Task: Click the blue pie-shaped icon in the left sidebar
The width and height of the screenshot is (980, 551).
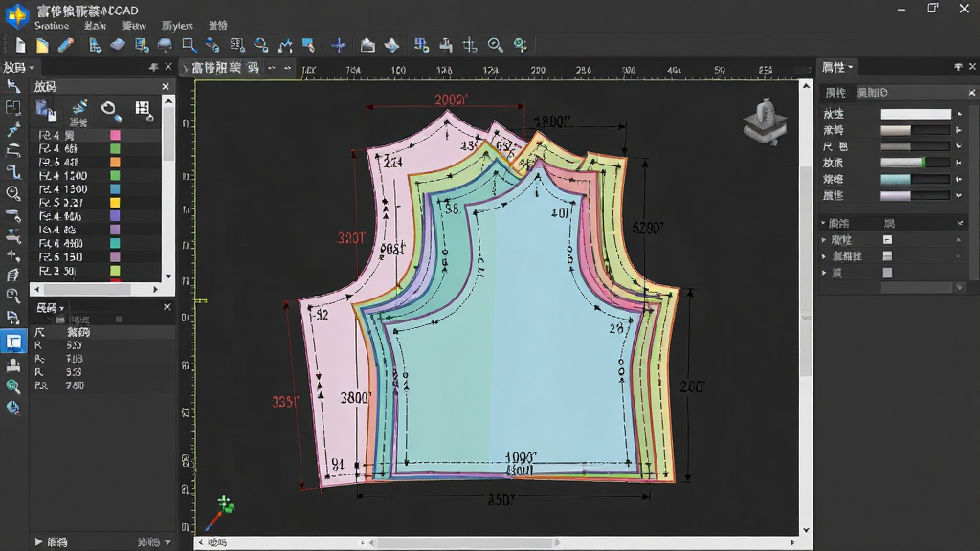Action: click(x=13, y=408)
